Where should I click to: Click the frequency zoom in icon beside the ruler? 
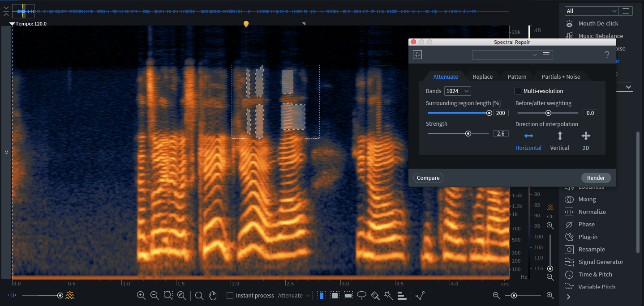pyautogui.click(x=550, y=226)
